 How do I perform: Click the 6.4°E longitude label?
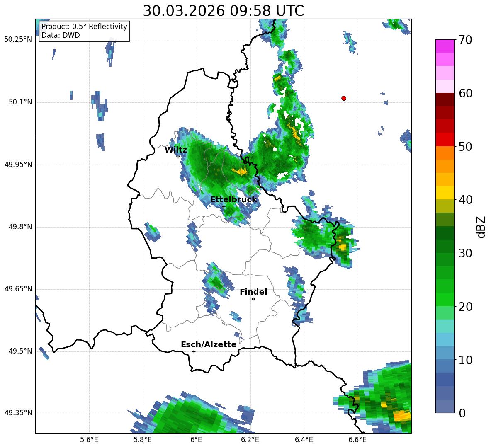[304, 440]
